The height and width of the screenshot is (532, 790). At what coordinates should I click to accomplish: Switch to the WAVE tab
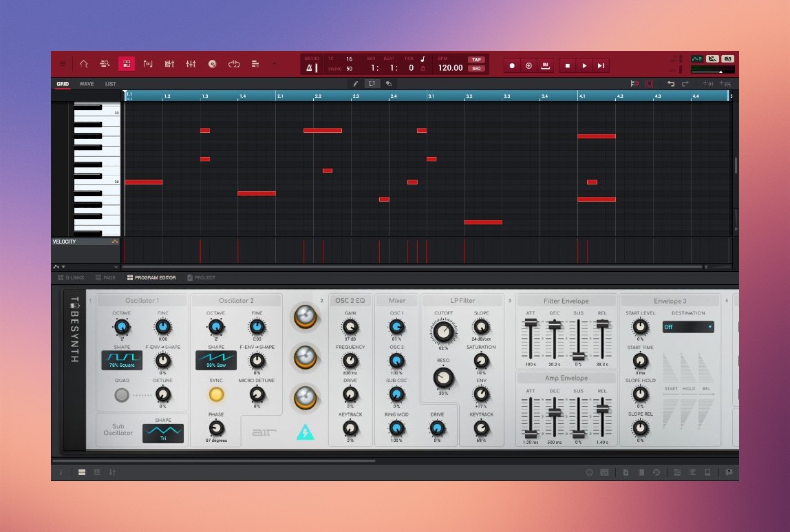coord(87,83)
